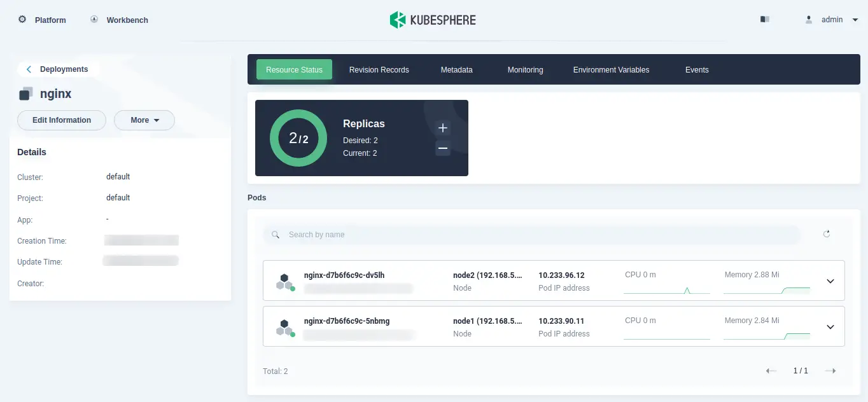The height and width of the screenshot is (402, 868).
Task: Go back to Deployments list
Action: (x=57, y=69)
